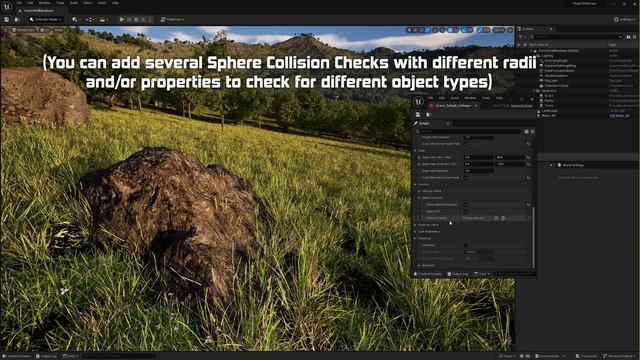
Task: Open the quick add content dropdown
Action: click(75, 20)
